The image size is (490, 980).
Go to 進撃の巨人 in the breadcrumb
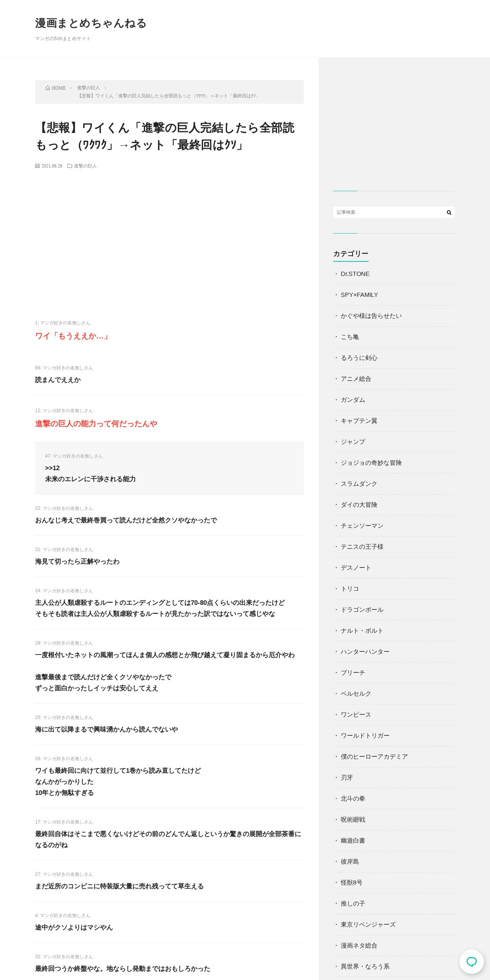pos(88,88)
